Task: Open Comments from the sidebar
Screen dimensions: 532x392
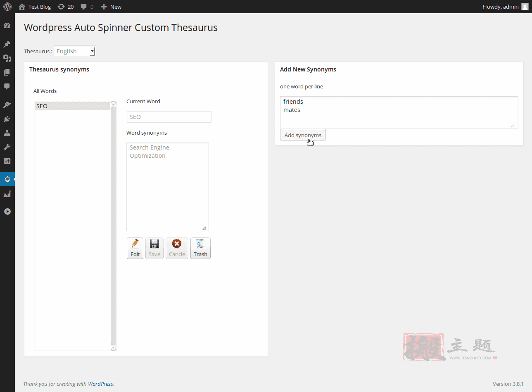Action: pos(7,86)
